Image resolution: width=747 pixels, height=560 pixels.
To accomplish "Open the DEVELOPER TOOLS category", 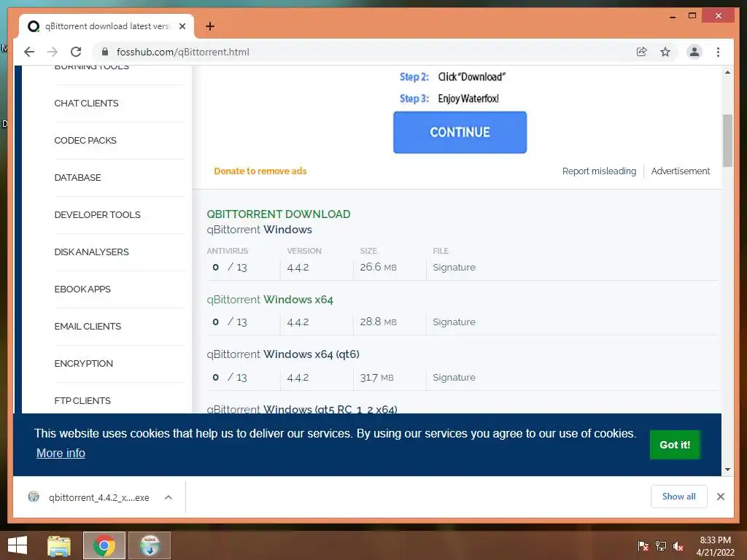I will pos(97,215).
